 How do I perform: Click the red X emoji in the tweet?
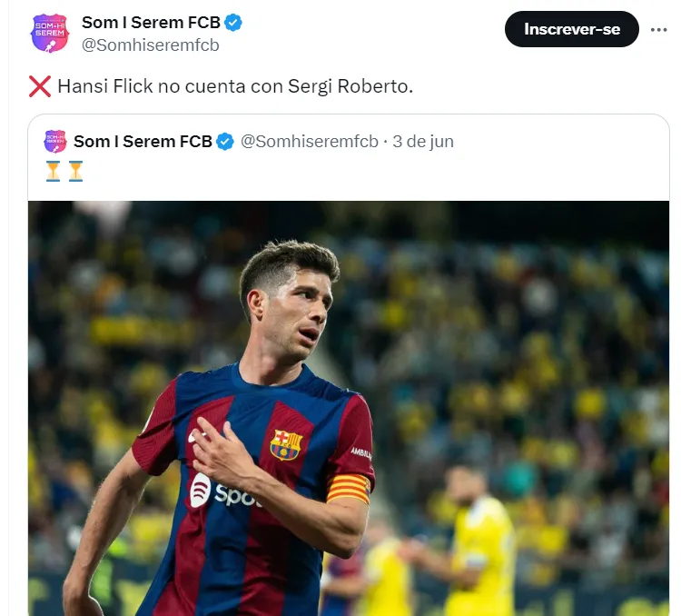(x=39, y=86)
